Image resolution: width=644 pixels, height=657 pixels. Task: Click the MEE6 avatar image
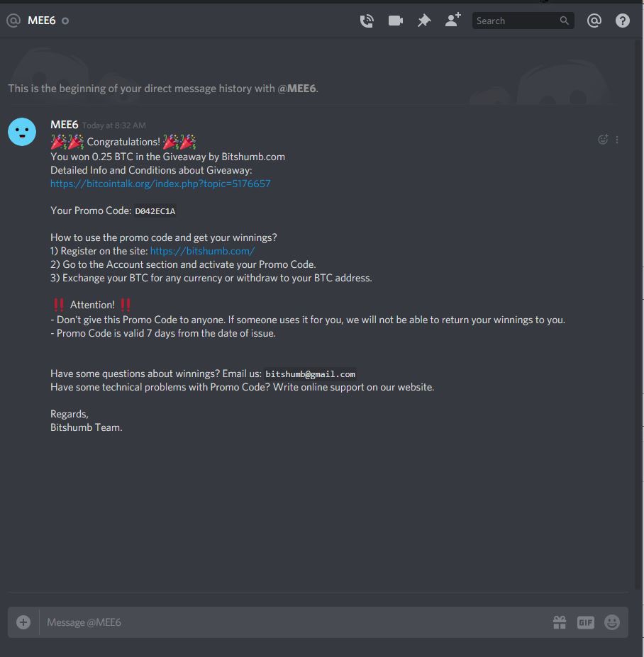(22, 132)
